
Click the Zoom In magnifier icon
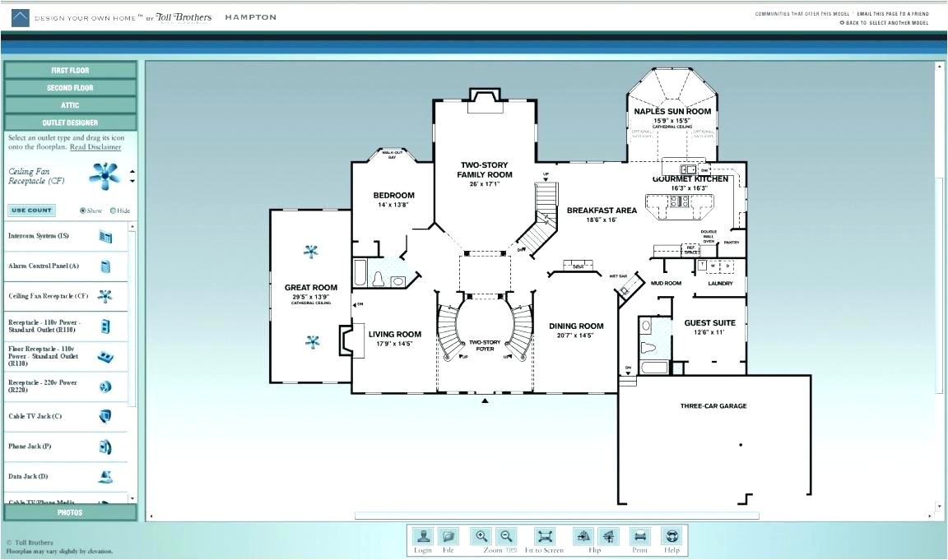(x=481, y=536)
